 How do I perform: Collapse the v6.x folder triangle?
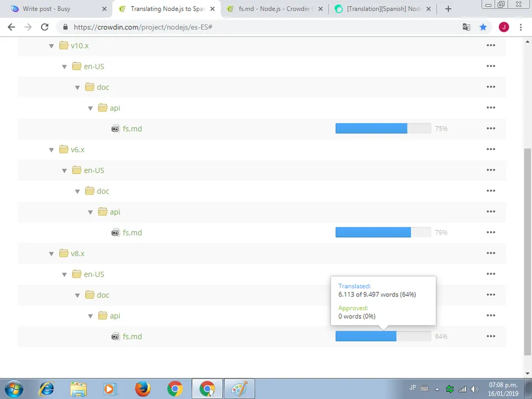pos(51,150)
